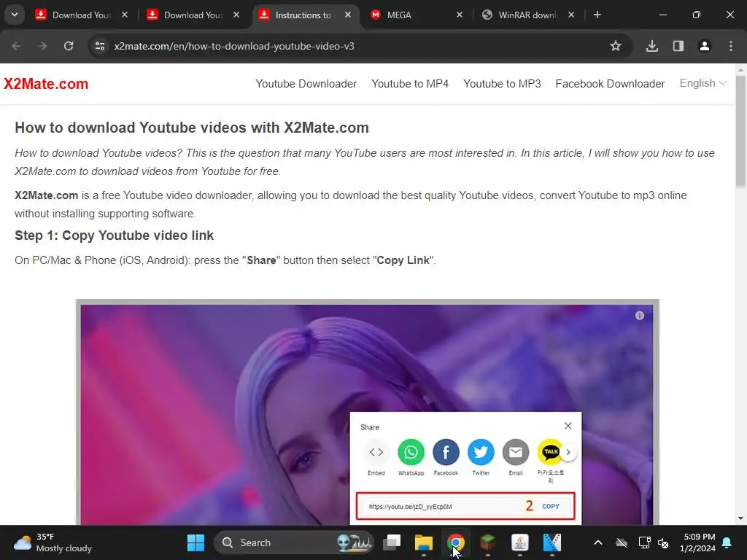The width and height of the screenshot is (747, 560).
Task: Click the tutorial screenshot image
Action: tap(368, 412)
